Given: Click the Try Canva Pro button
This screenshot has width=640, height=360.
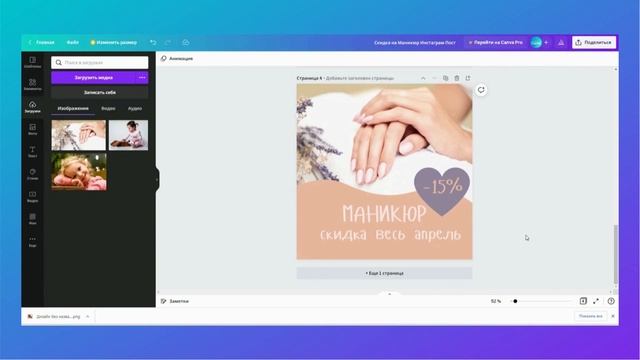Looking at the screenshot, I should click(496, 42).
